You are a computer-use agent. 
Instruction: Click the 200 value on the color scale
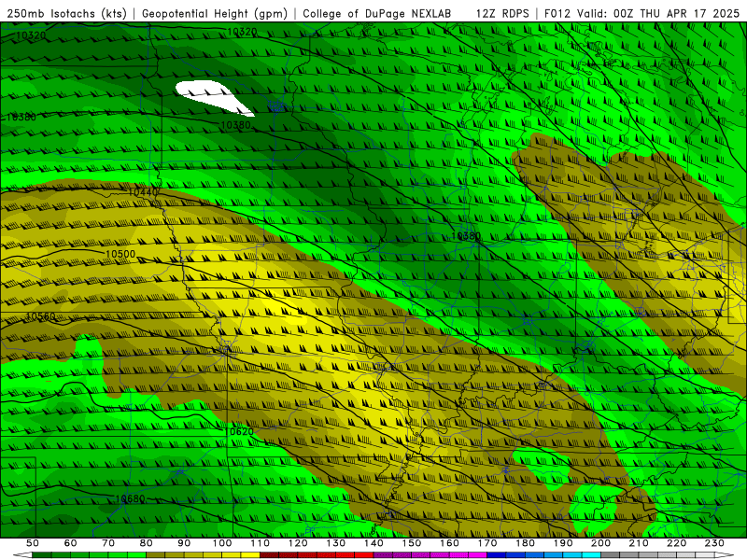click(x=600, y=543)
